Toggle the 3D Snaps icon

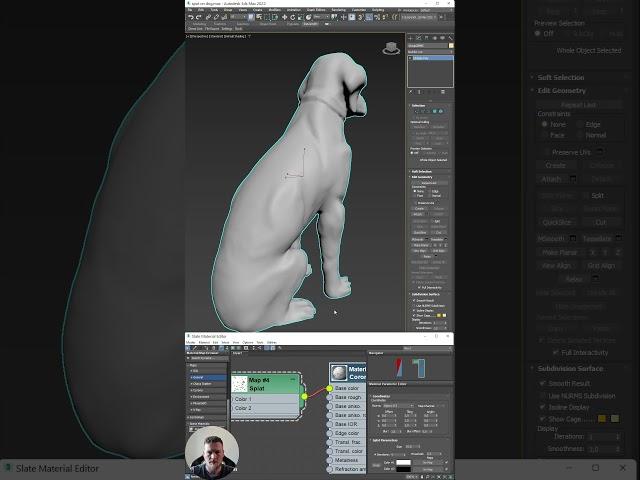[x=360, y=17]
